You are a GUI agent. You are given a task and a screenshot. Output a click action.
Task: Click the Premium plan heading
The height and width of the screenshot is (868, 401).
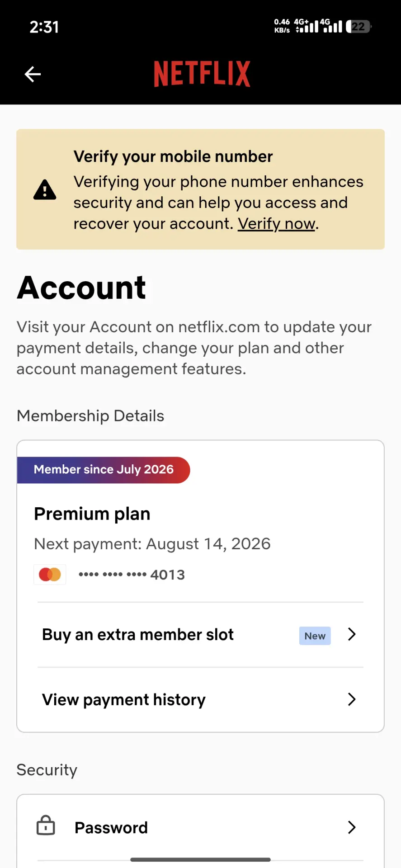tap(92, 514)
